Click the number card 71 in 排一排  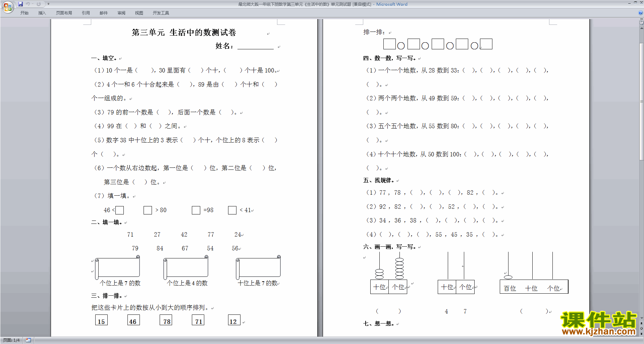[198, 320]
